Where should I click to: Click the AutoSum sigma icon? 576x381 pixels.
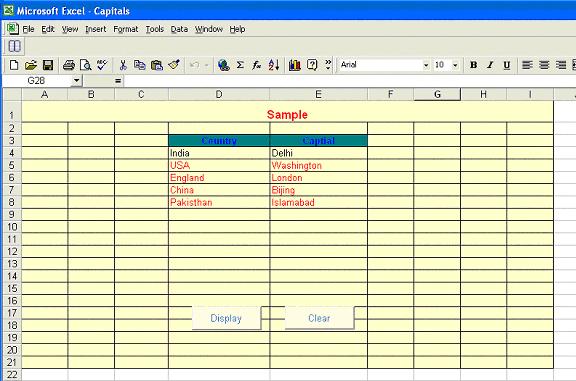[240, 65]
